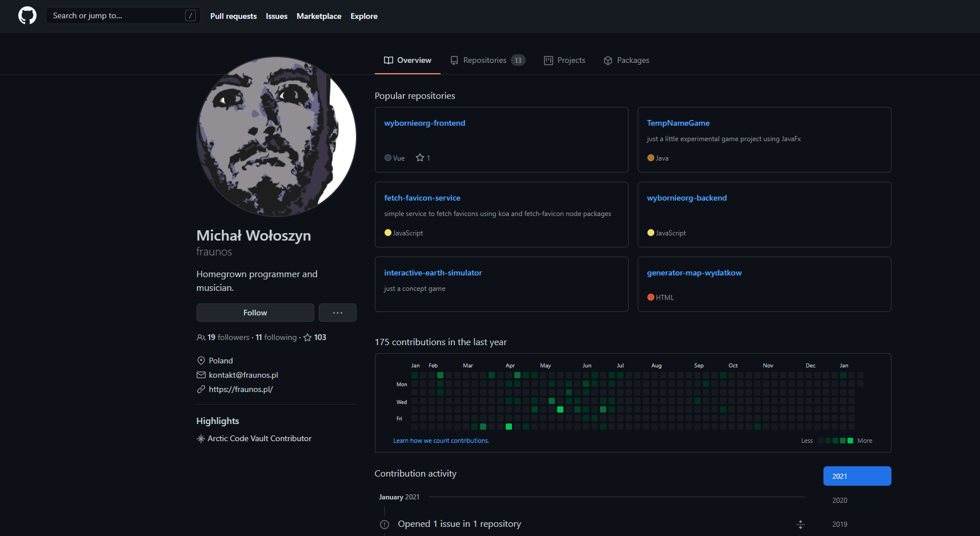Switch to the Repositories tab

coord(487,60)
